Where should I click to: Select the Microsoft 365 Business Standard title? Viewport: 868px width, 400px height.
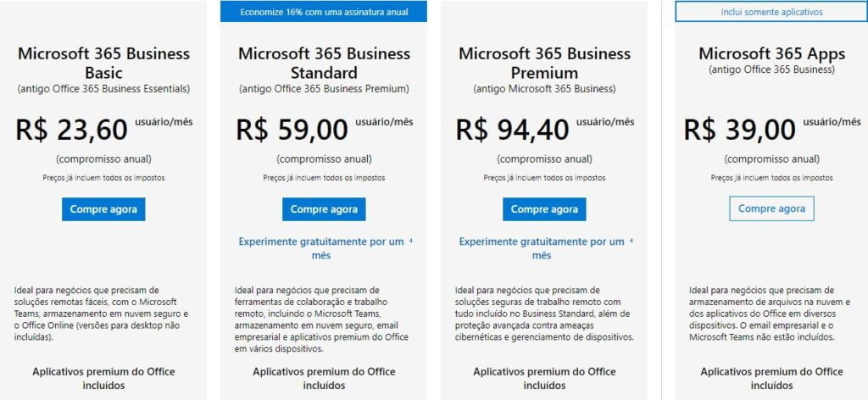(324, 63)
